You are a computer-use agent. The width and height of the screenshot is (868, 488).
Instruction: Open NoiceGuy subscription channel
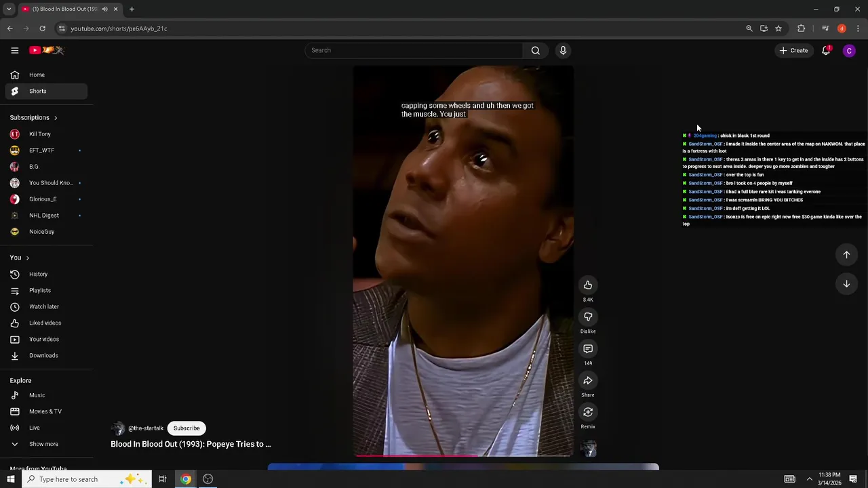(46, 232)
